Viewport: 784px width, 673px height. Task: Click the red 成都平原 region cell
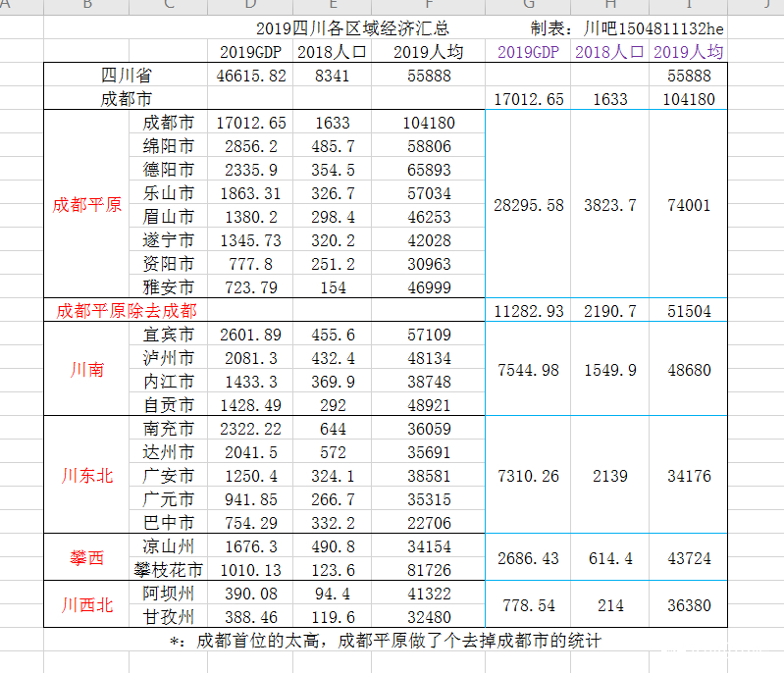tap(87, 204)
